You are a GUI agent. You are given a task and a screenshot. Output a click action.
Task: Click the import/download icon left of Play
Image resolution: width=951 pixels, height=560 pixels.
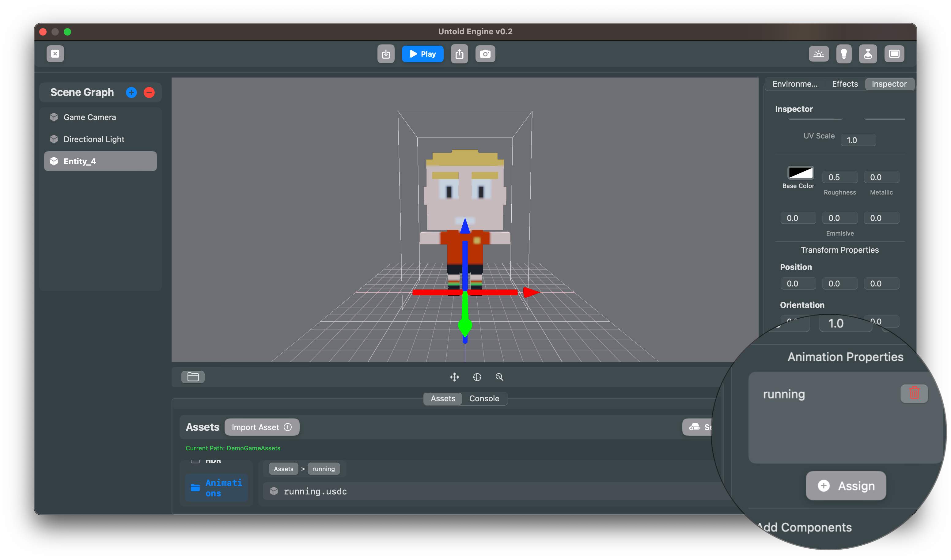coord(386,54)
